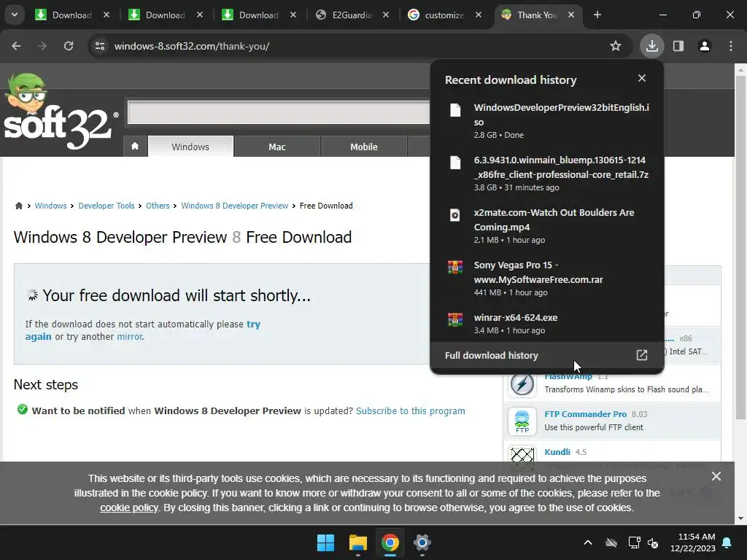This screenshot has width=747, height=560.
Task: Switch to the third Download tab
Action: (259, 15)
